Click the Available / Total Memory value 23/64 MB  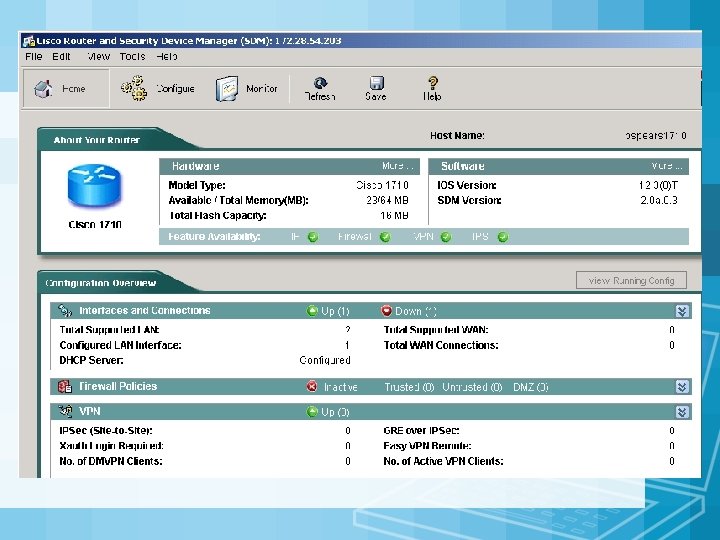(387, 200)
